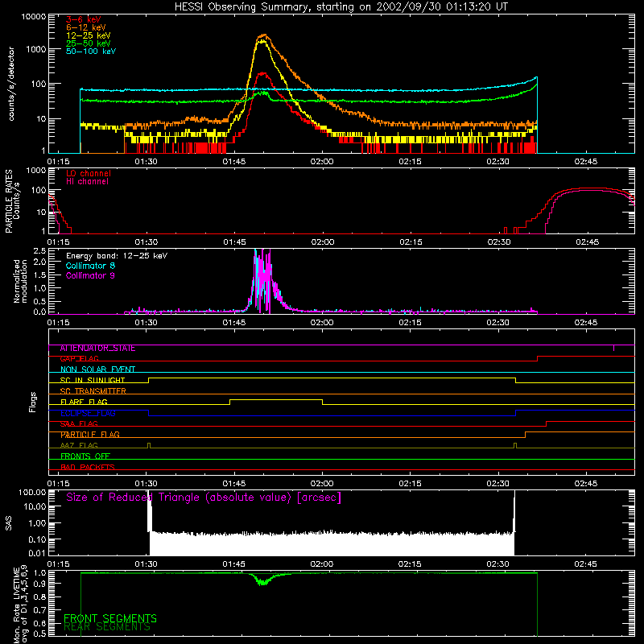Click the ECLIPSE_FLAG label
The width and height of the screenshot is (644, 644).
[x=88, y=413]
